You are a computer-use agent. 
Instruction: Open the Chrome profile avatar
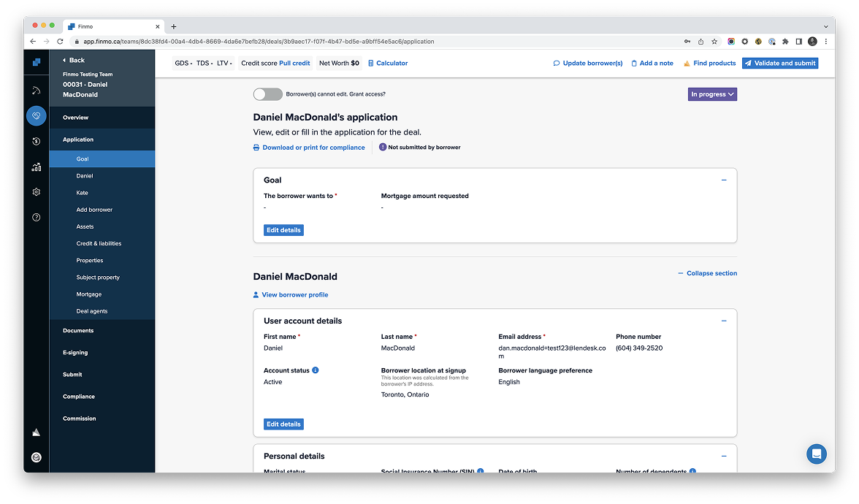(x=812, y=42)
